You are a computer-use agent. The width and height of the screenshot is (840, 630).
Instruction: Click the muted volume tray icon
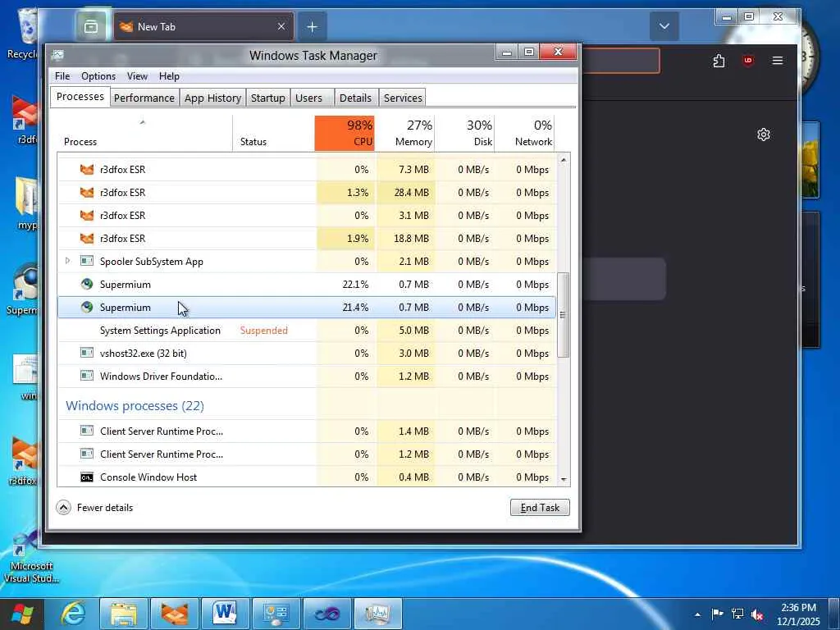tap(757, 614)
